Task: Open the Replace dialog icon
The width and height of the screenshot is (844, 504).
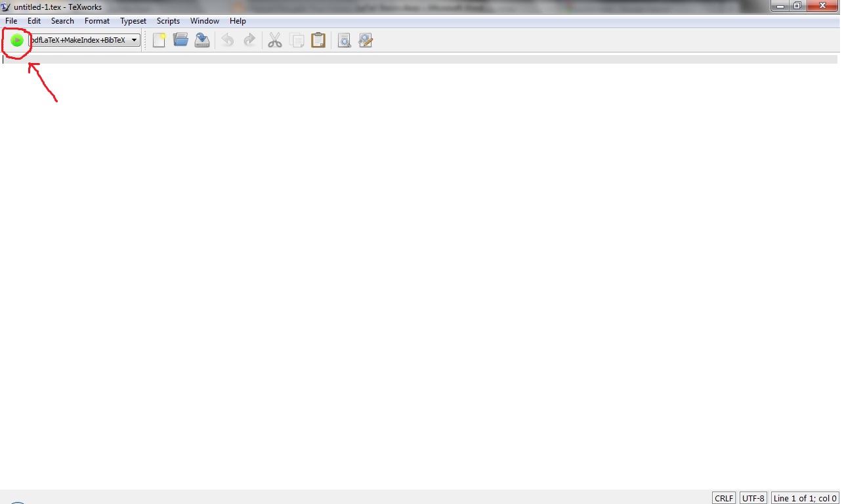Action: click(x=365, y=40)
